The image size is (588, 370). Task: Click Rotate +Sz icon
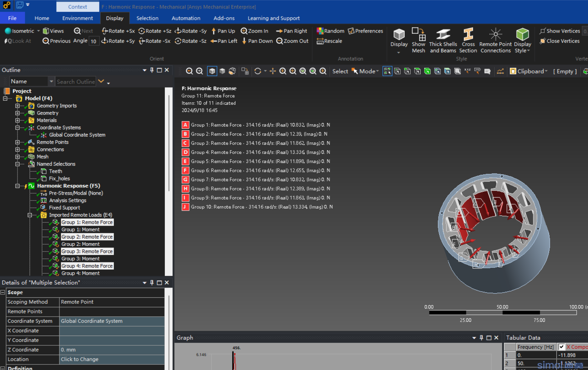coord(142,31)
